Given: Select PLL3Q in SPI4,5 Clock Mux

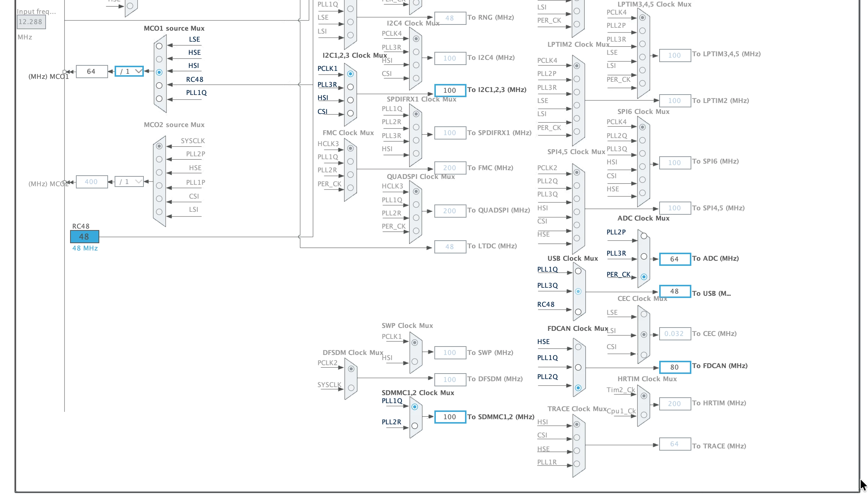Looking at the screenshot, I should (577, 199).
